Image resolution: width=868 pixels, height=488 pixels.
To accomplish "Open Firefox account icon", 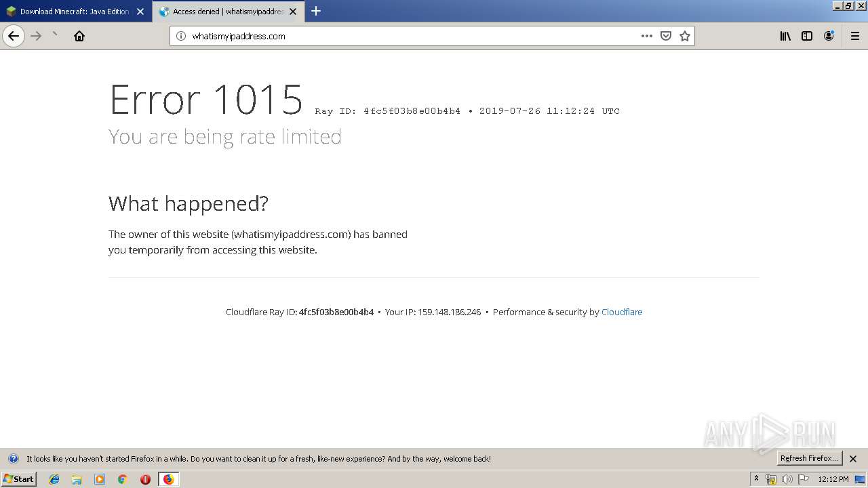I will pos(829,36).
